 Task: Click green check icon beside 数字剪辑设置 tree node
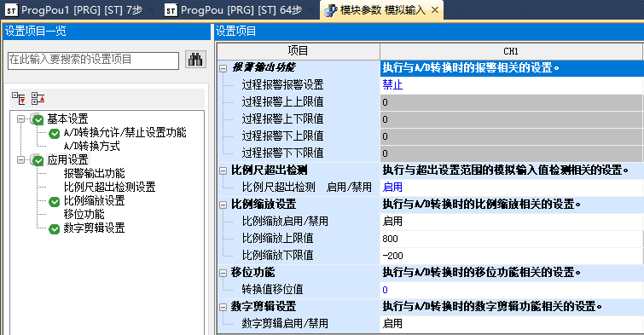point(55,229)
